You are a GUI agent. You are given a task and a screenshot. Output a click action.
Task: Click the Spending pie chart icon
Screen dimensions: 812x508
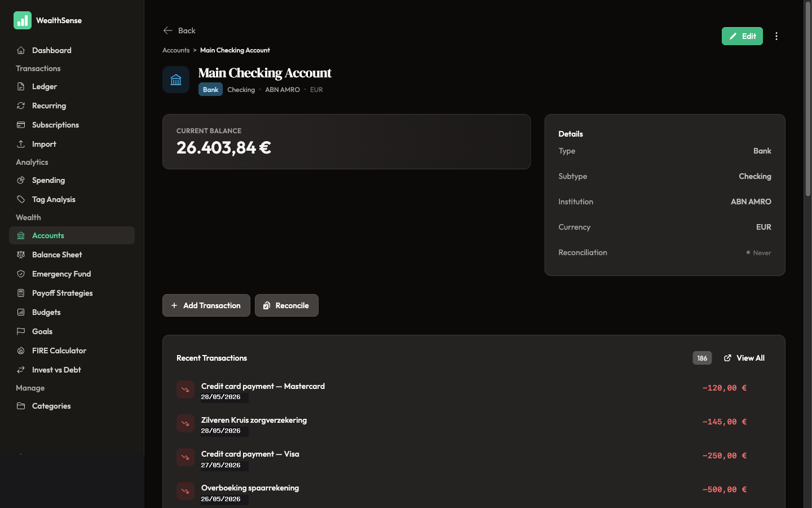point(21,180)
